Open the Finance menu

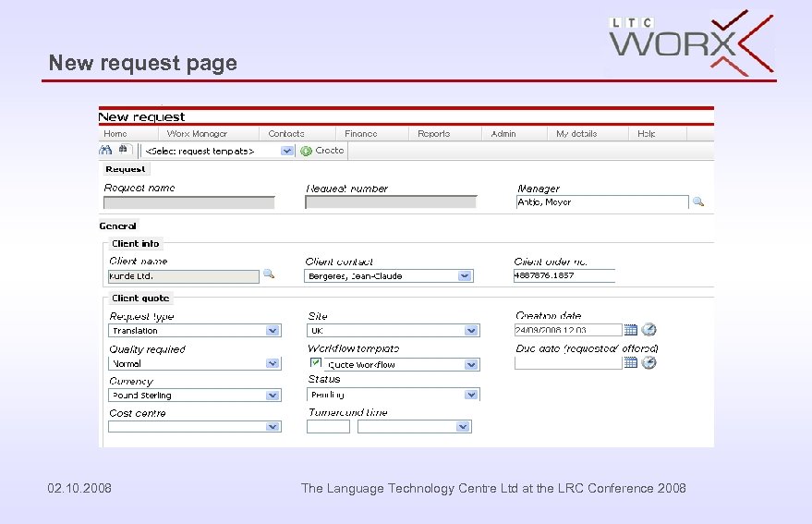[x=361, y=134]
